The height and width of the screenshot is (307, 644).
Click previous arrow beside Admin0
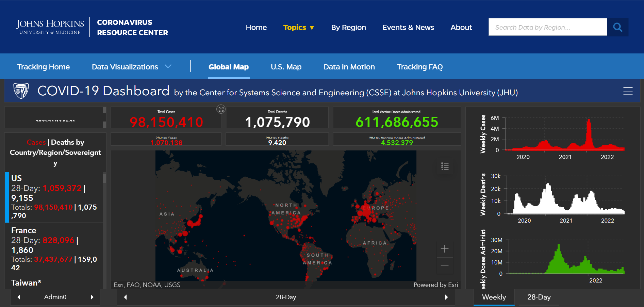click(x=19, y=297)
